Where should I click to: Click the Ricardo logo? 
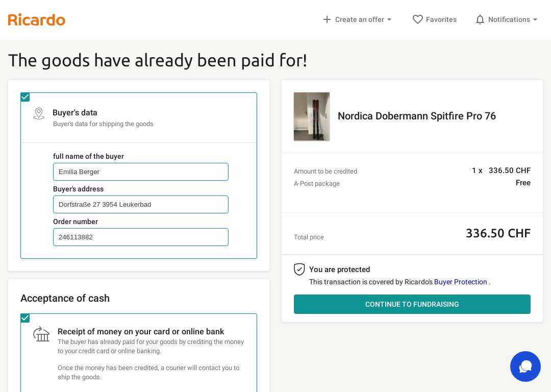point(37,20)
